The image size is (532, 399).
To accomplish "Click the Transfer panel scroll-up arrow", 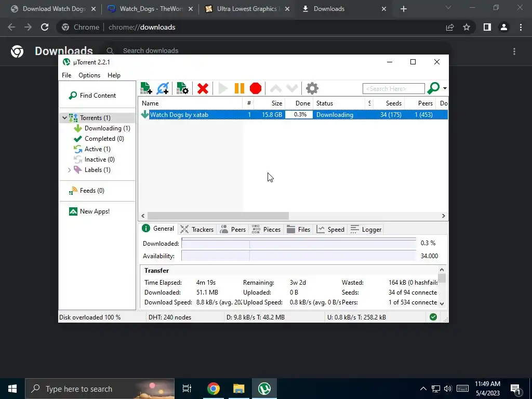I will click(442, 270).
